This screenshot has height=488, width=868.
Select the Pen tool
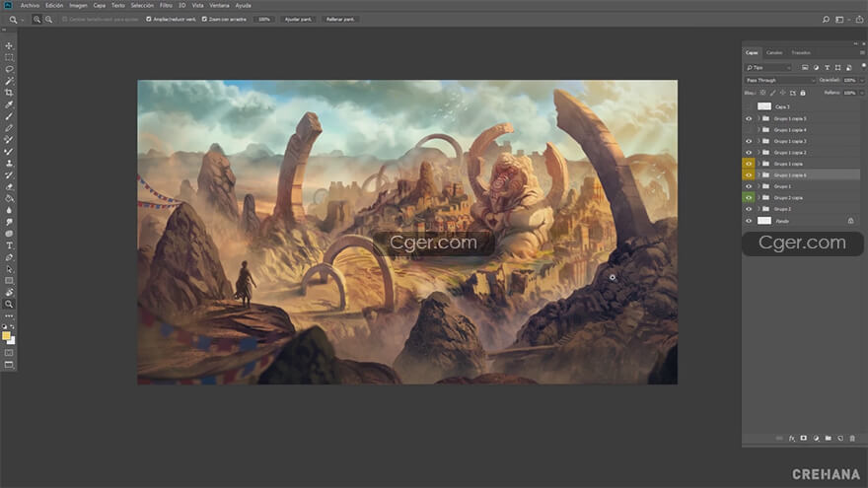click(x=9, y=257)
